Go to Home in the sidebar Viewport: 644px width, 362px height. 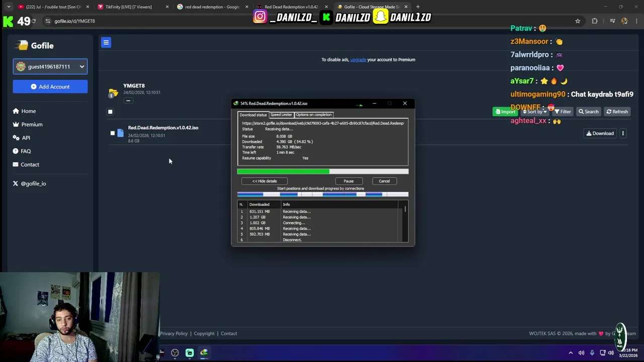click(x=24, y=111)
